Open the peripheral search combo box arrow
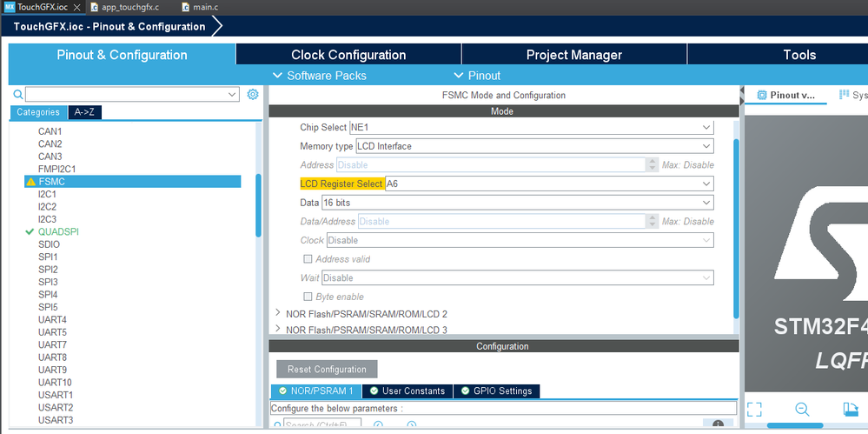The width and height of the screenshot is (868, 434). 233,95
